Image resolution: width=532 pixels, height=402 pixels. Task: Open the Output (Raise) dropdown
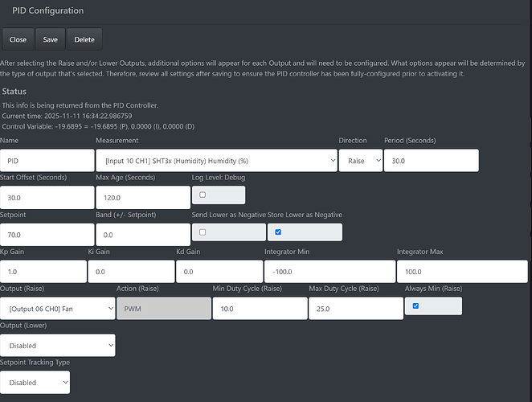[x=58, y=308]
